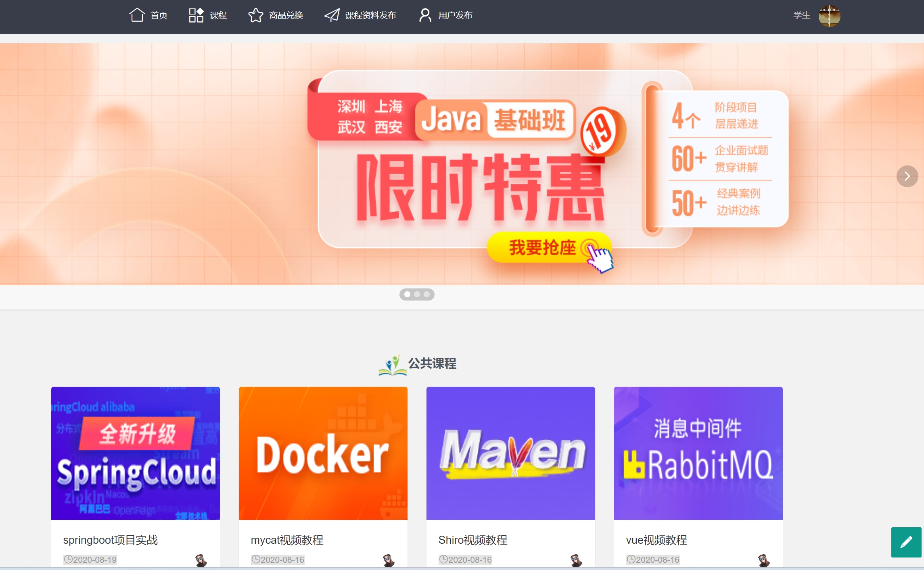The width and height of the screenshot is (924, 570).
Task: Open the 课程 menu item
Action: point(218,15)
